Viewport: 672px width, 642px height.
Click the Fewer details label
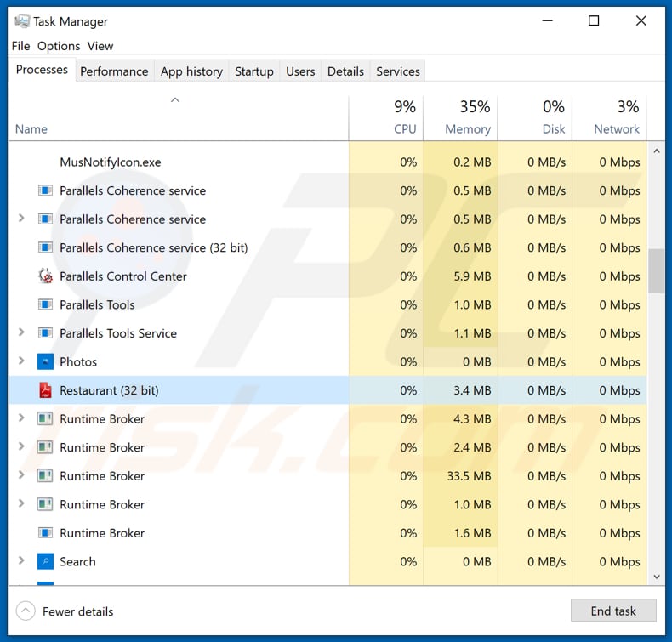(x=78, y=611)
